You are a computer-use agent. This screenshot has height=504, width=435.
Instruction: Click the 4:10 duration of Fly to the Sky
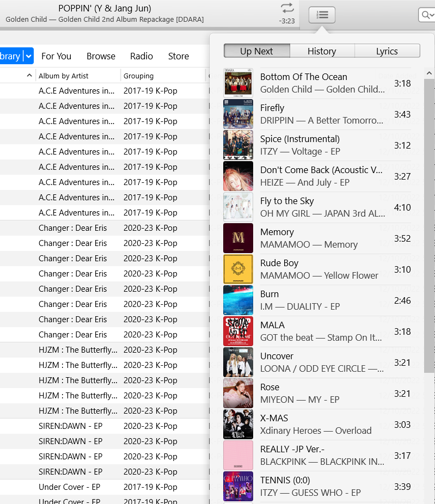402,207
